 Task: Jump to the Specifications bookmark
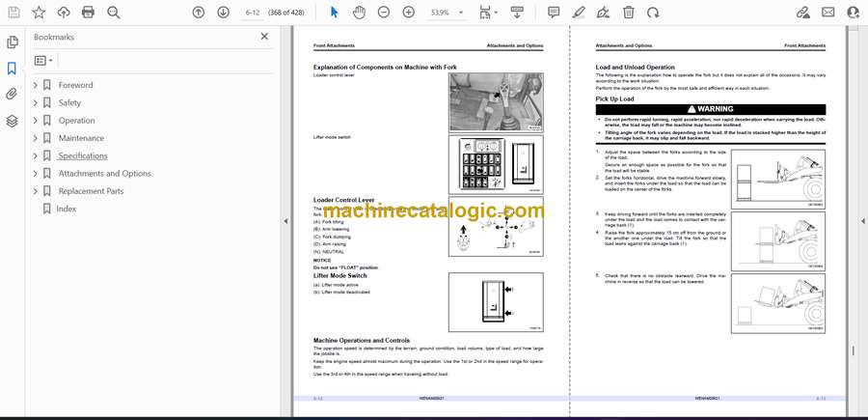(83, 155)
